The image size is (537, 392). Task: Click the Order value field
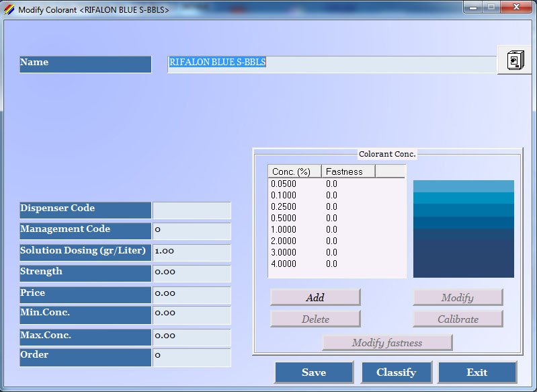pyautogui.click(x=192, y=358)
